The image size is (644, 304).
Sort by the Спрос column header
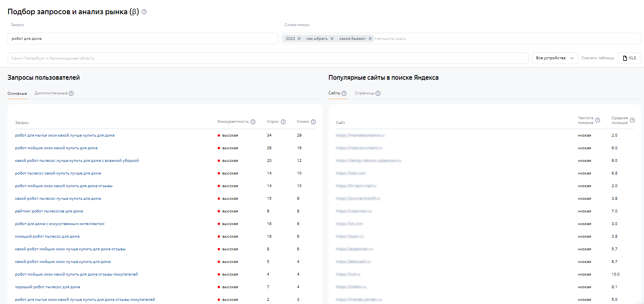[273, 122]
